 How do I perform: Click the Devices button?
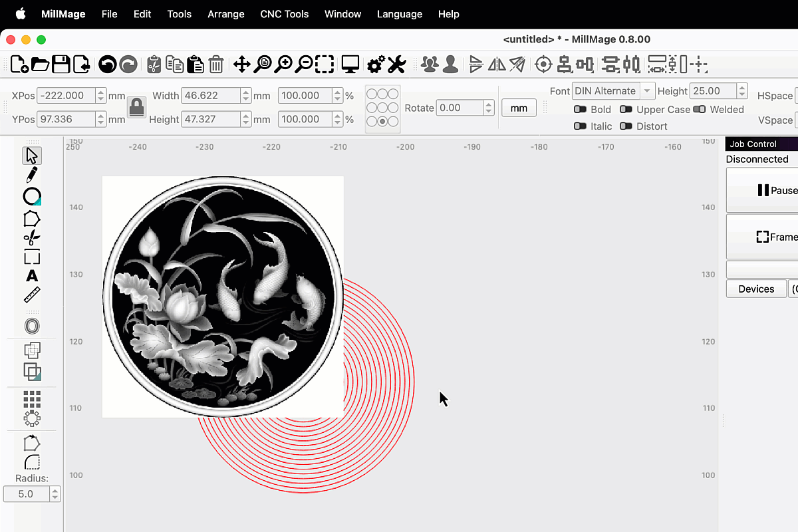(756, 289)
